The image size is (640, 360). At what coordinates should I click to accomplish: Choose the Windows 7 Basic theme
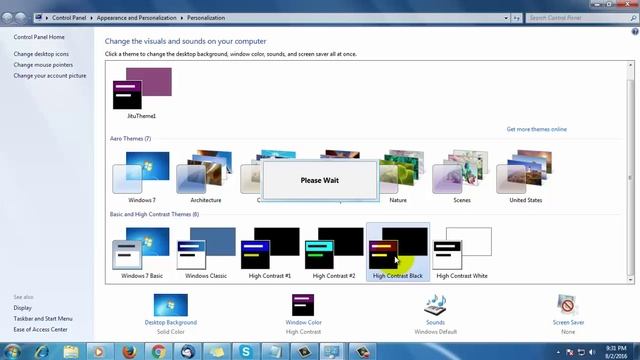[x=142, y=253]
